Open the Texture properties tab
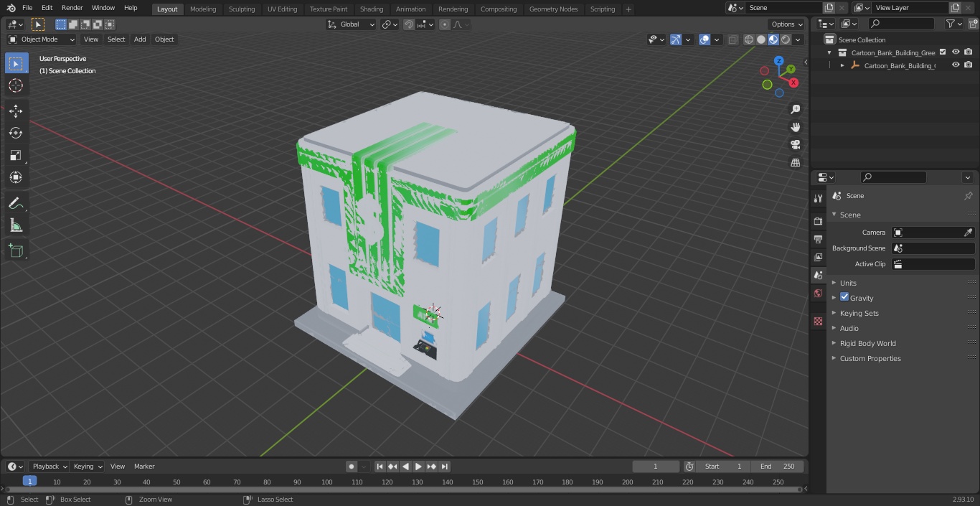This screenshot has width=980, height=506. click(x=818, y=321)
